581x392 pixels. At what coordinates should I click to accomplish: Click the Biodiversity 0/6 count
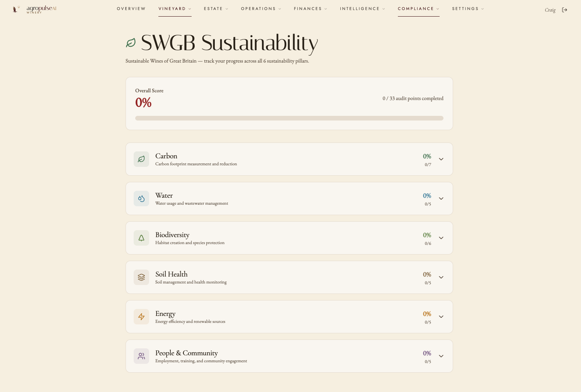428,243
